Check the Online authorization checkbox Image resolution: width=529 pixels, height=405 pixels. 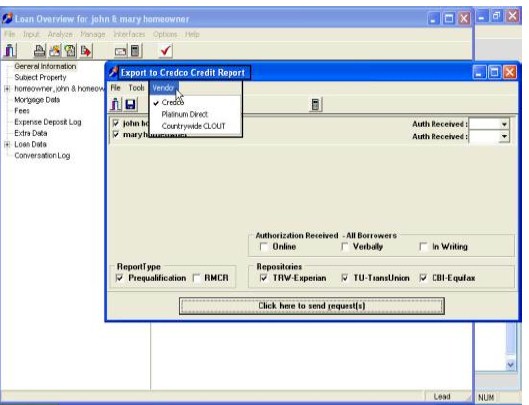(264, 247)
